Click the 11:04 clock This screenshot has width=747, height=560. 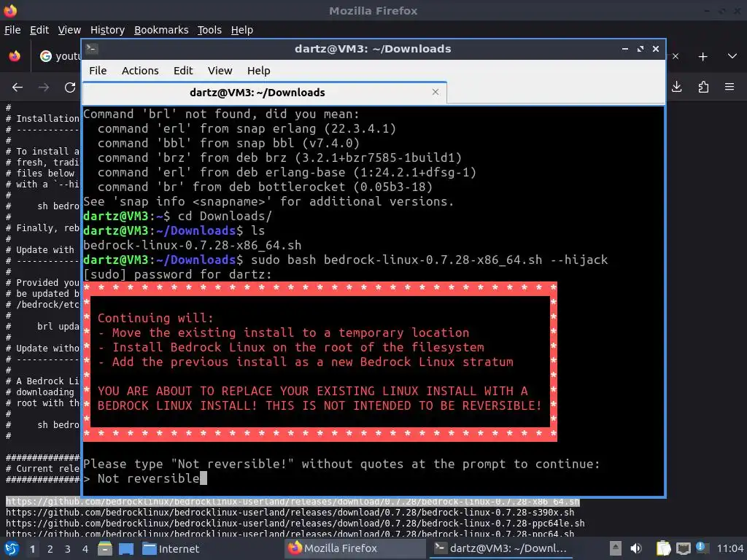(x=729, y=548)
